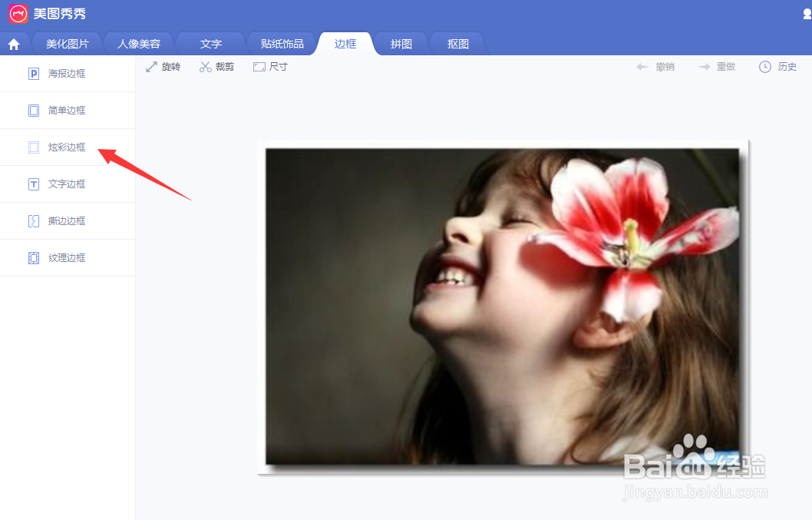Click the home icon tab

[14, 45]
